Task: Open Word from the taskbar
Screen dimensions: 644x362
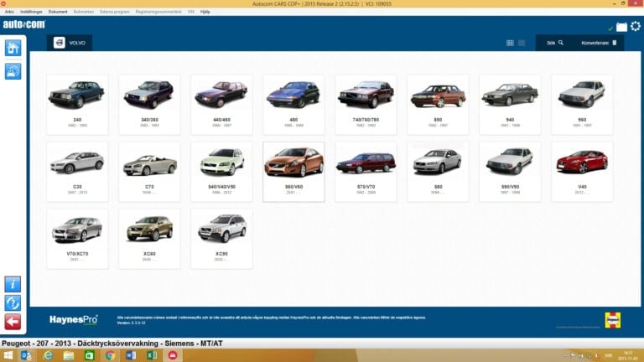Action: click(131, 355)
